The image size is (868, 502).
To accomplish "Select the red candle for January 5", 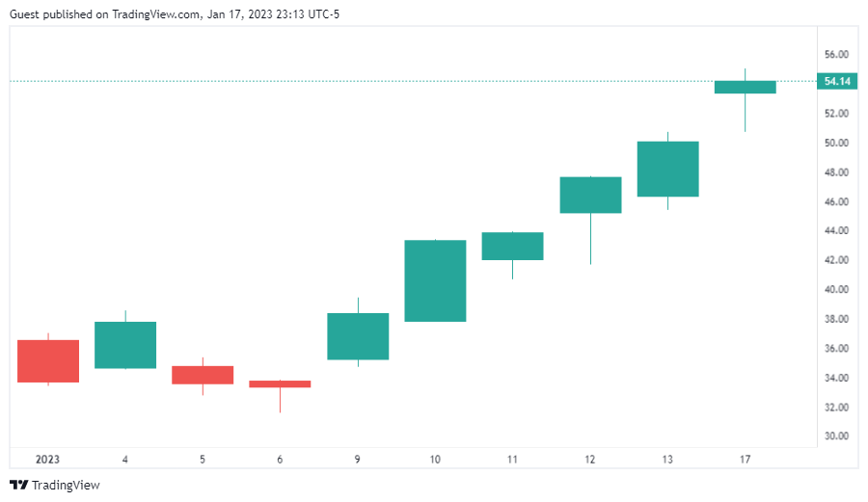I will 203,375.
